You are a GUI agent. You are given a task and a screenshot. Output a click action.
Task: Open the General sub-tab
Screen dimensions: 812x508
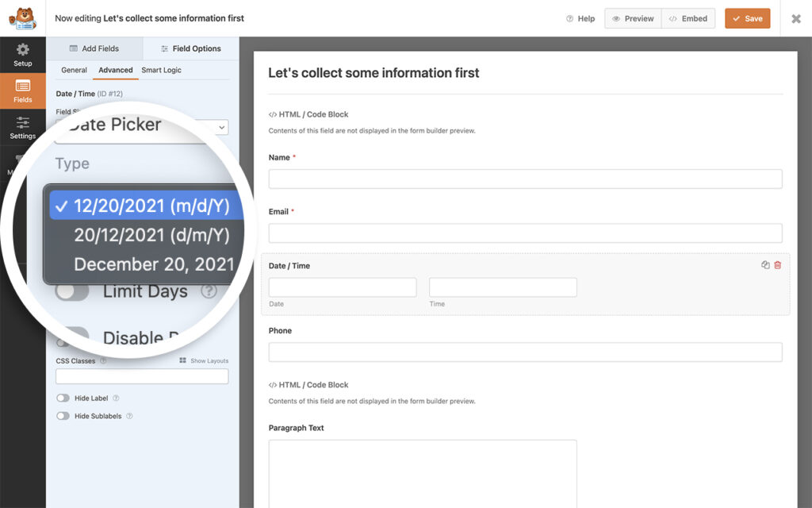(x=74, y=70)
